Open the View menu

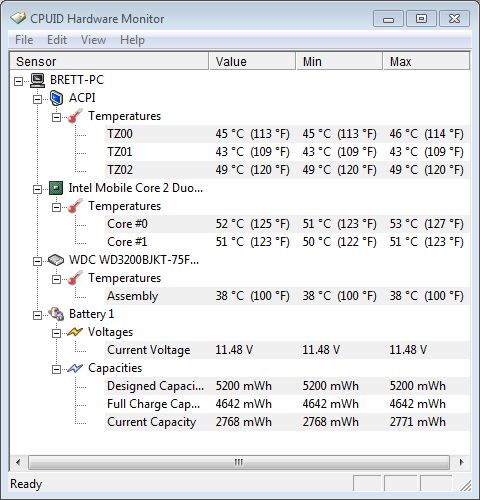(93, 40)
